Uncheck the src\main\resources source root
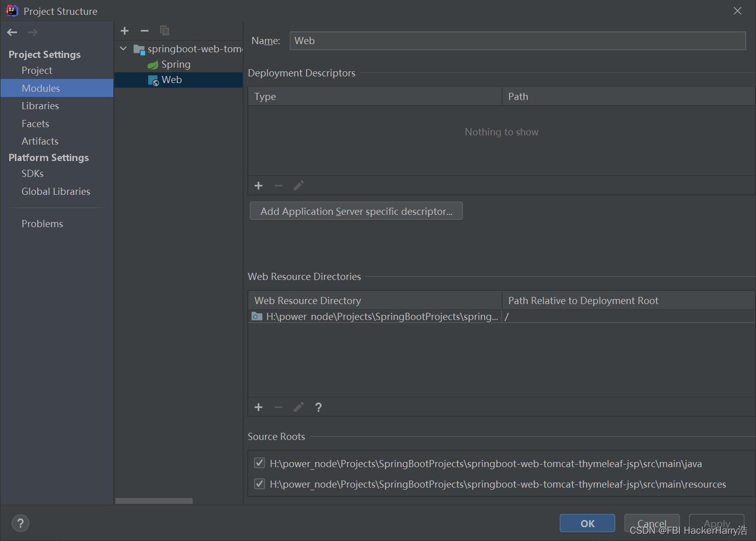 pyautogui.click(x=260, y=484)
